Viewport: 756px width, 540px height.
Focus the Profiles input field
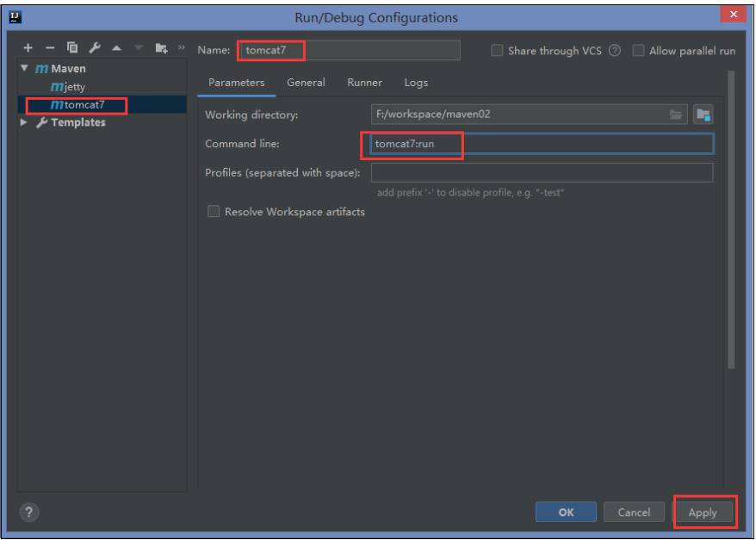(x=542, y=172)
